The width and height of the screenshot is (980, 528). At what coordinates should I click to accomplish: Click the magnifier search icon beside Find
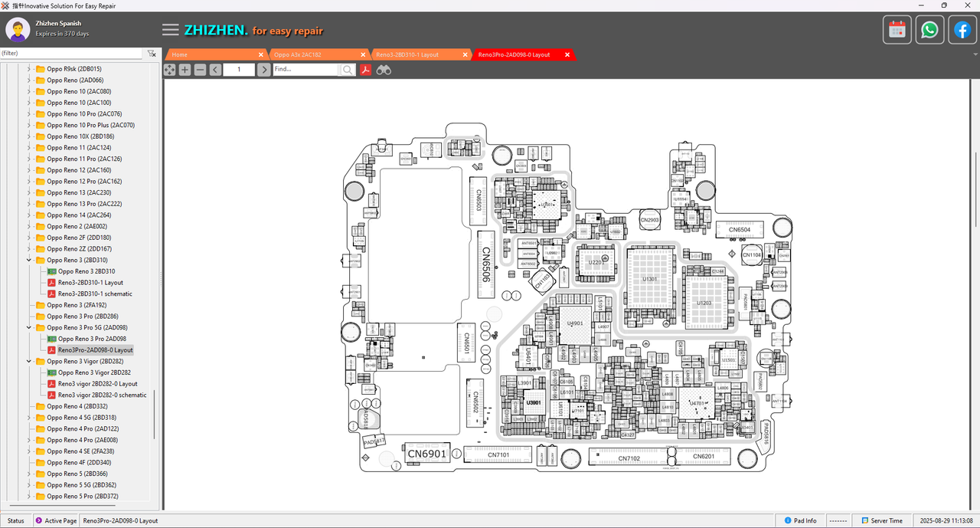point(348,70)
